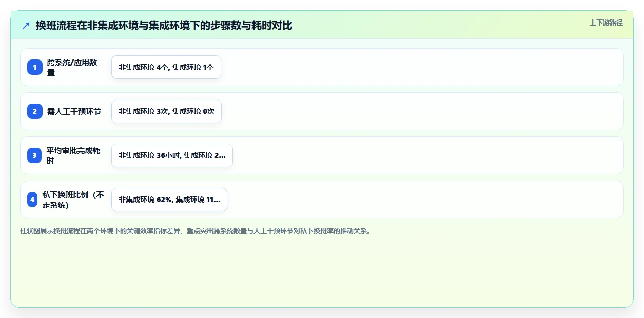
Task: Click the arrow icon beside the header title
Action: tap(26, 25)
